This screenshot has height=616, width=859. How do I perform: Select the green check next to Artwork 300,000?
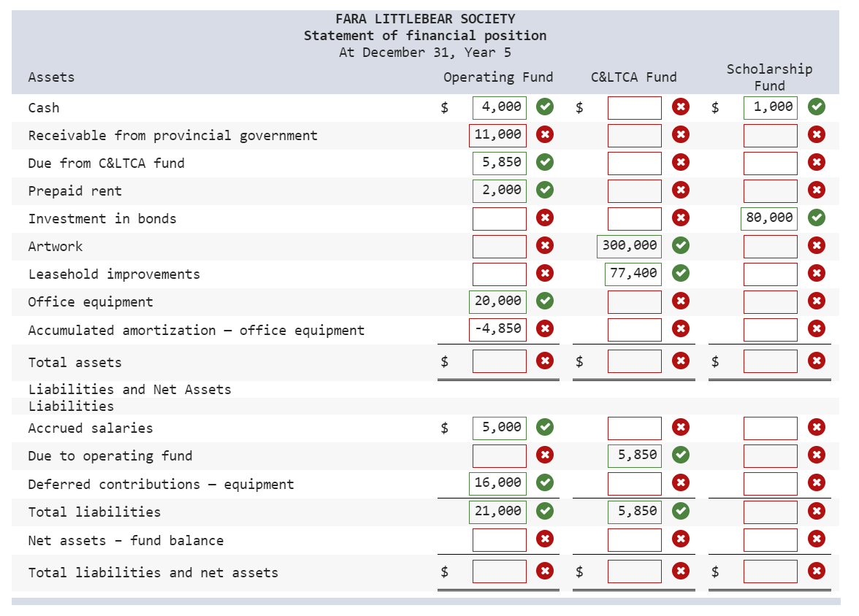pyautogui.click(x=680, y=246)
